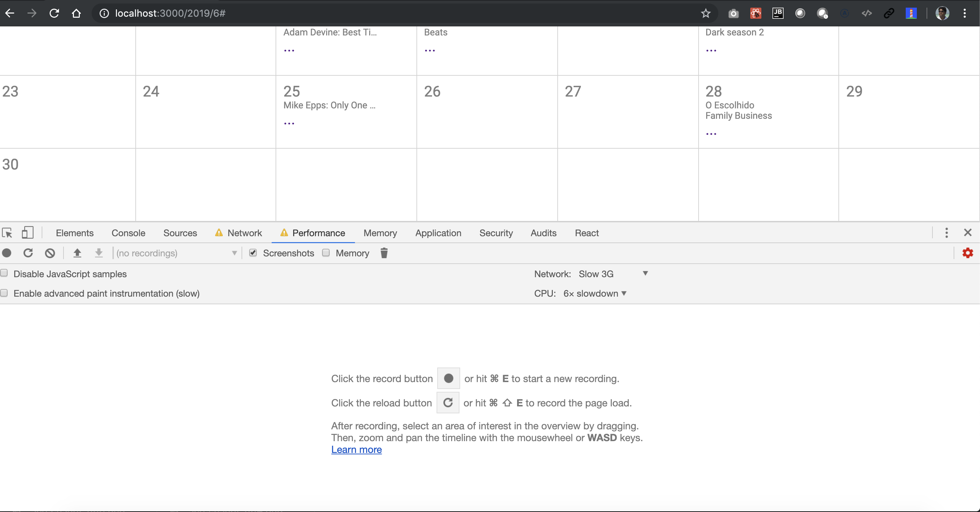Toggle the device toolbar icon
The width and height of the screenshot is (980, 512).
27,233
